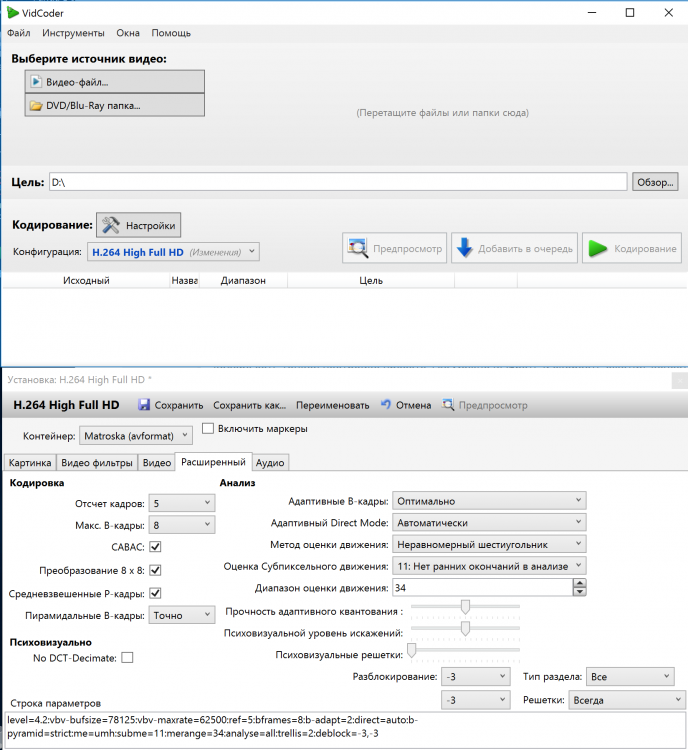This screenshot has width=688, height=750.
Task: Open encoding Настройки with tools icon
Action: pos(140,225)
